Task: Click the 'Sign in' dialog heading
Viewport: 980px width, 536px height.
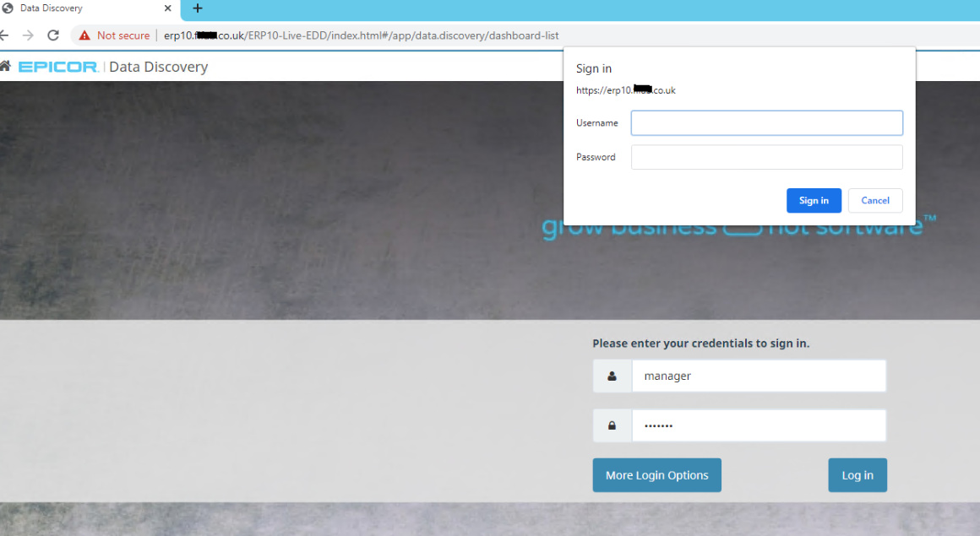Action: (594, 68)
